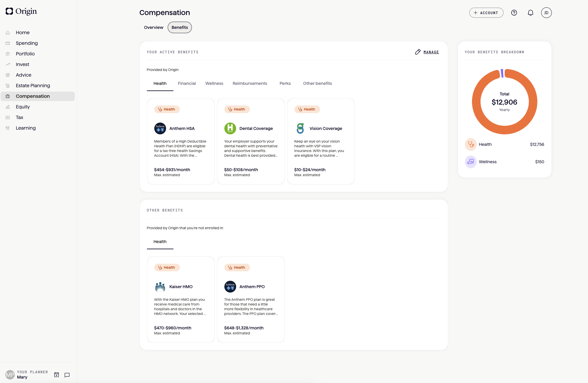This screenshot has height=383, width=588.
Task: Switch to the Overview tab
Action: tap(153, 27)
